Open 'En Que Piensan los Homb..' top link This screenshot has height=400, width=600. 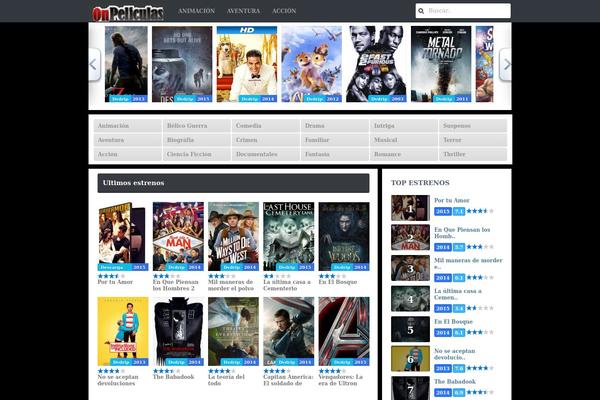[462, 233]
